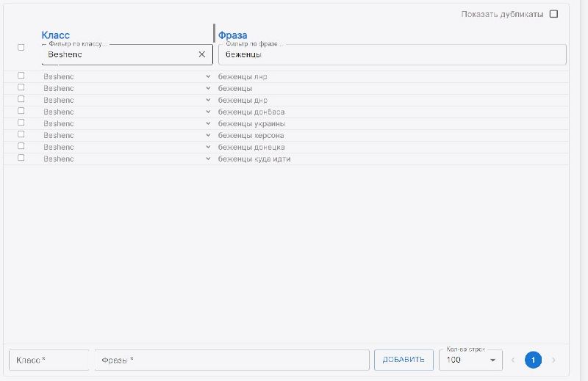The image size is (588, 381).
Task: Click the Фразы input field at bottom
Action: tap(232, 360)
